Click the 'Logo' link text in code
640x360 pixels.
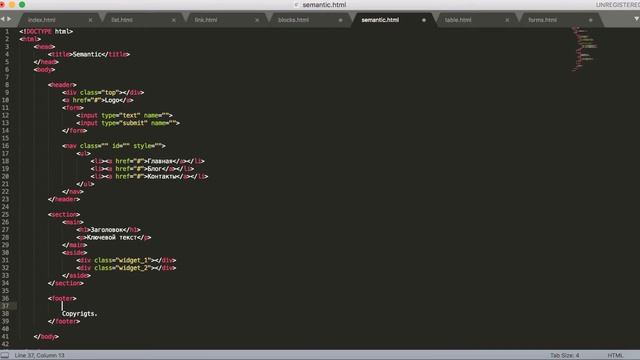pyautogui.click(x=112, y=100)
